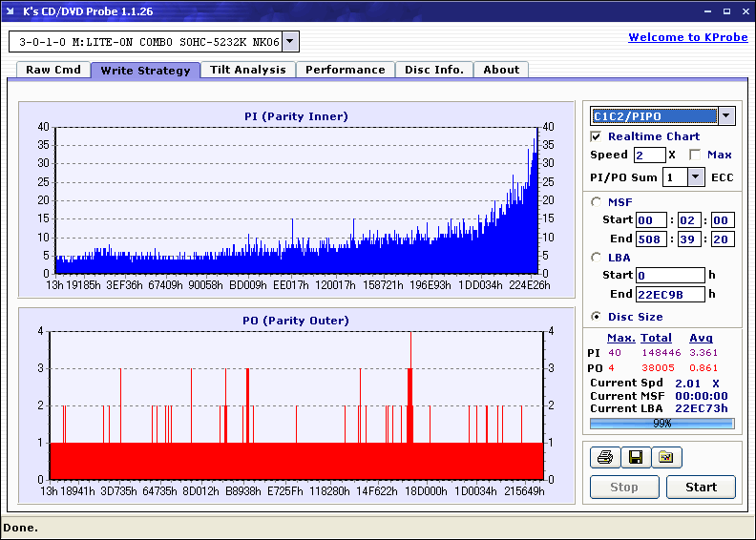Click the open folder icon button
This screenshot has width=756, height=540.
(666, 458)
